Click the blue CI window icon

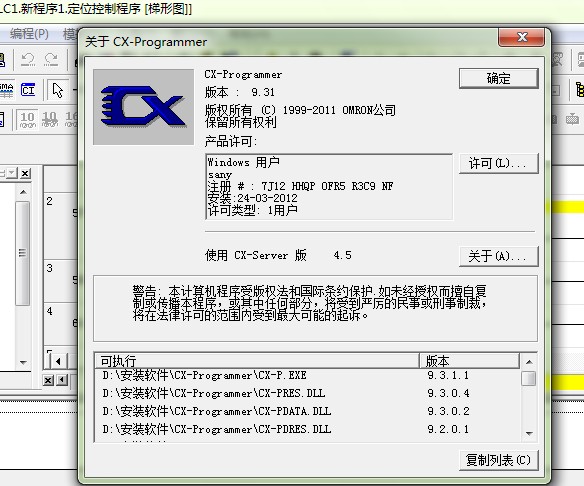click(28, 90)
